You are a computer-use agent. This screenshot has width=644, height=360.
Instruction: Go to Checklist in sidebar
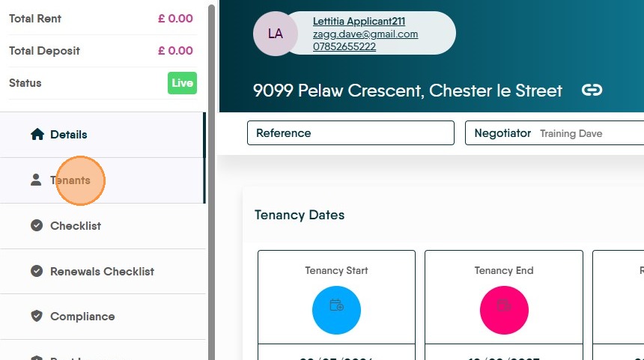click(76, 226)
